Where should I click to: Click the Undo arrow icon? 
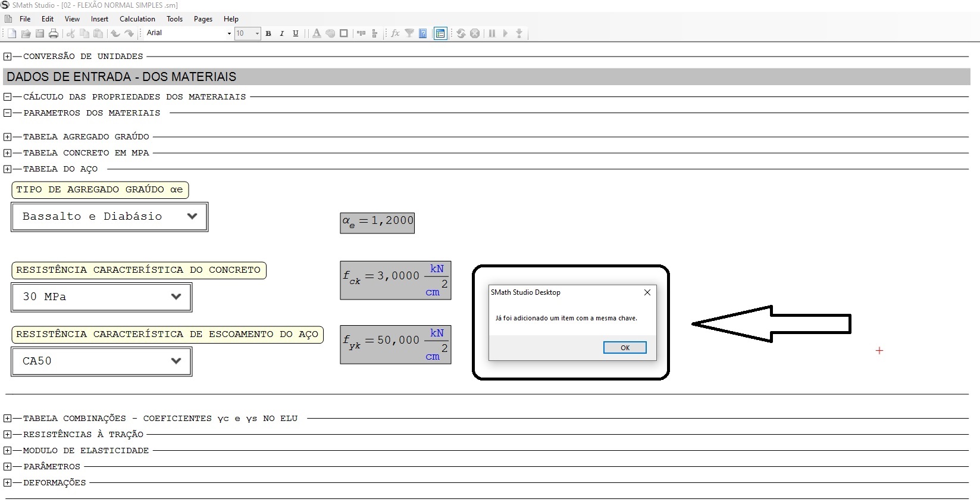pos(115,33)
